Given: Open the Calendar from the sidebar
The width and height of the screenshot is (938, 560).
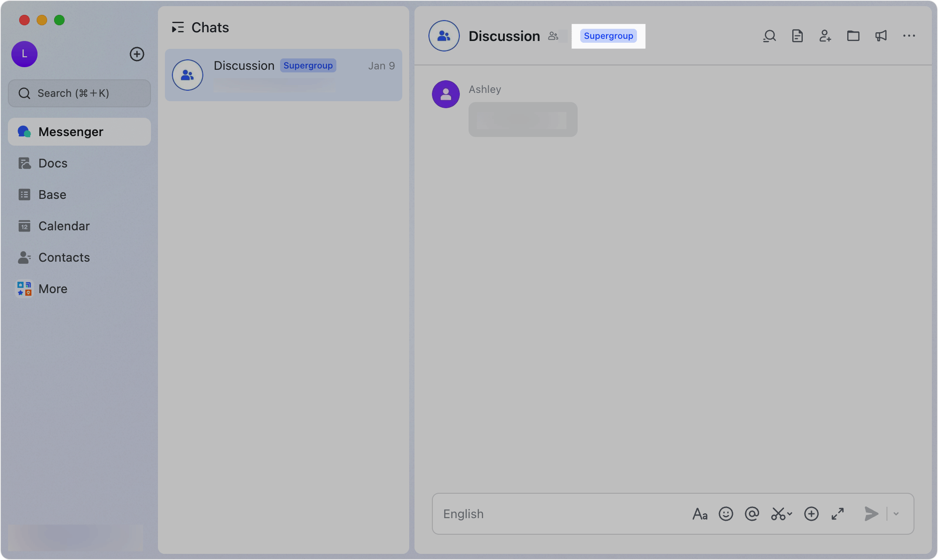Looking at the screenshot, I should point(64,225).
